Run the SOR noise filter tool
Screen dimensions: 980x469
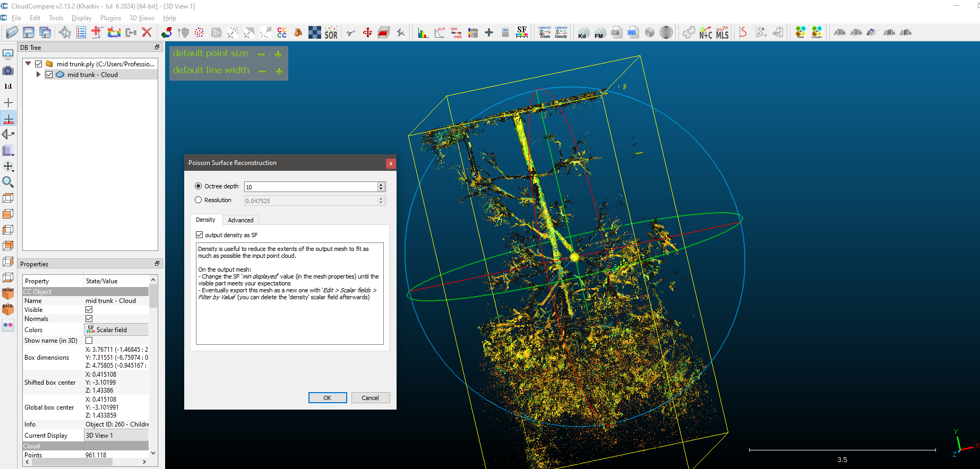tap(331, 33)
